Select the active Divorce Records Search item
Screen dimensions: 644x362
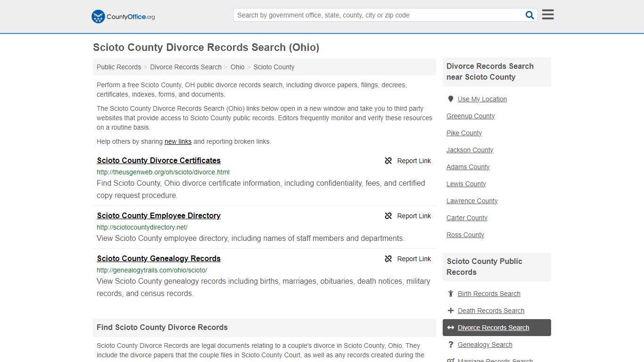tap(497, 328)
